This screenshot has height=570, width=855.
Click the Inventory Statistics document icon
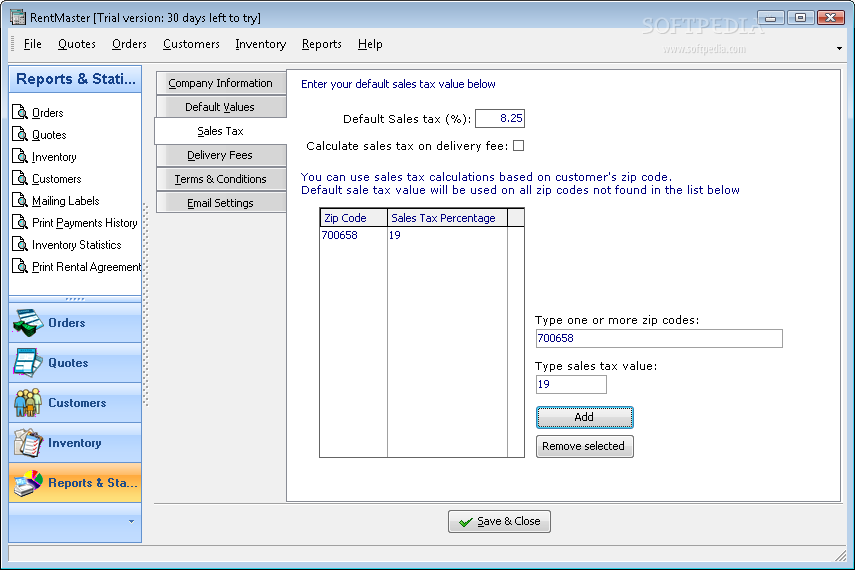(x=20, y=244)
